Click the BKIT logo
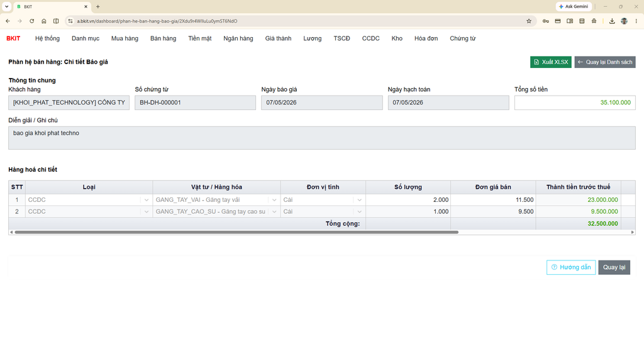 pos(13,38)
